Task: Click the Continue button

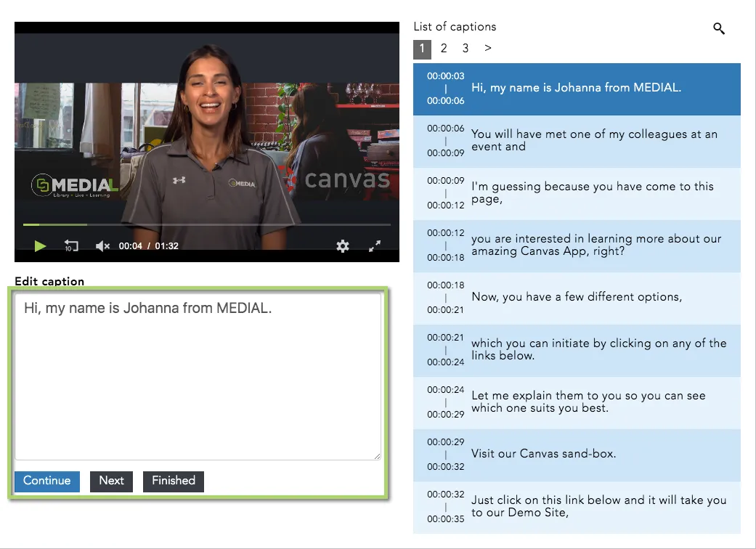Action: click(x=47, y=481)
